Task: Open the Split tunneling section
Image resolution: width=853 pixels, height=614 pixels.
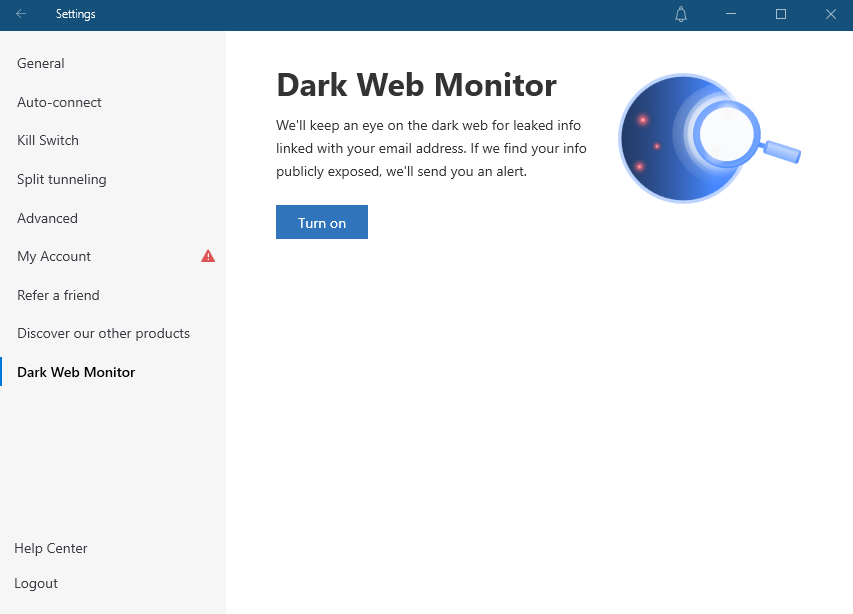Action: [x=62, y=179]
